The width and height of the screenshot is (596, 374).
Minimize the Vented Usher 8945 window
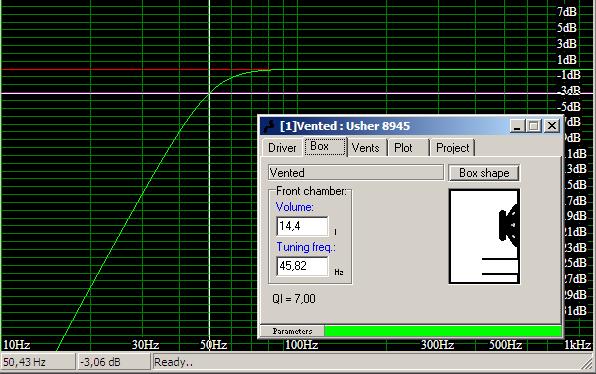point(517,126)
